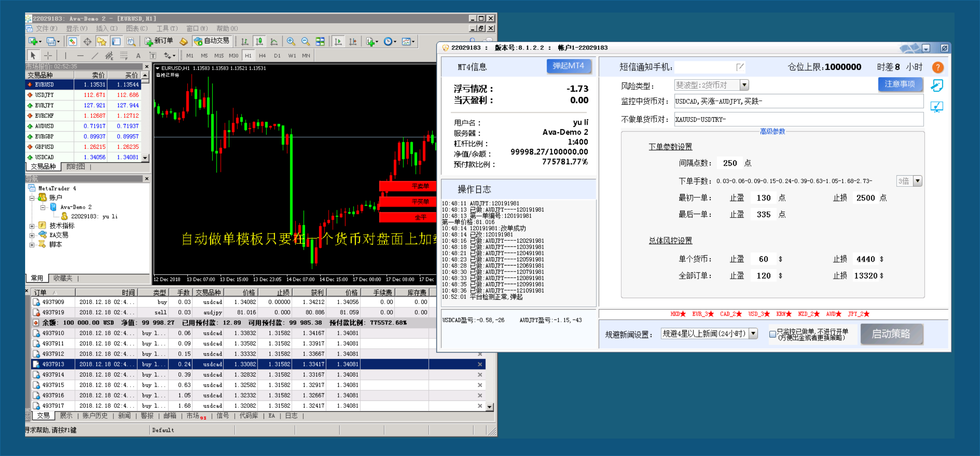980x456 pixels.
Task: Expand the EA交易 tree node
Action: tap(32, 235)
